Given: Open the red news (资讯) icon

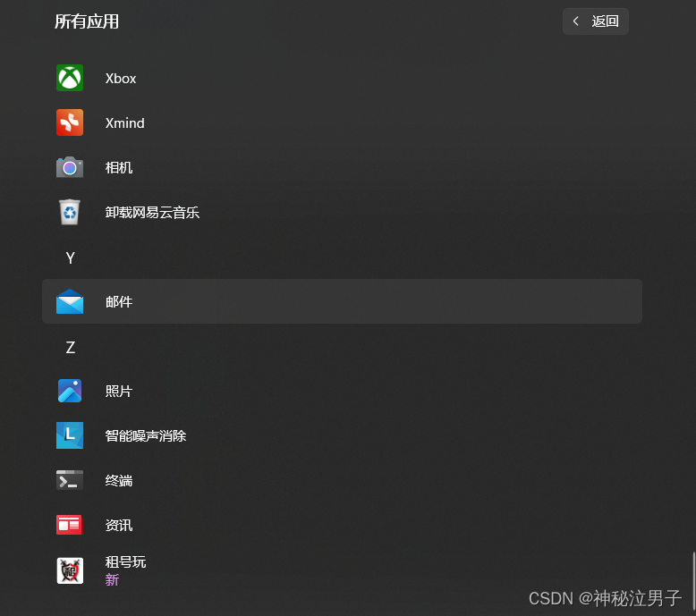Looking at the screenshot, I should click(70, 525).
